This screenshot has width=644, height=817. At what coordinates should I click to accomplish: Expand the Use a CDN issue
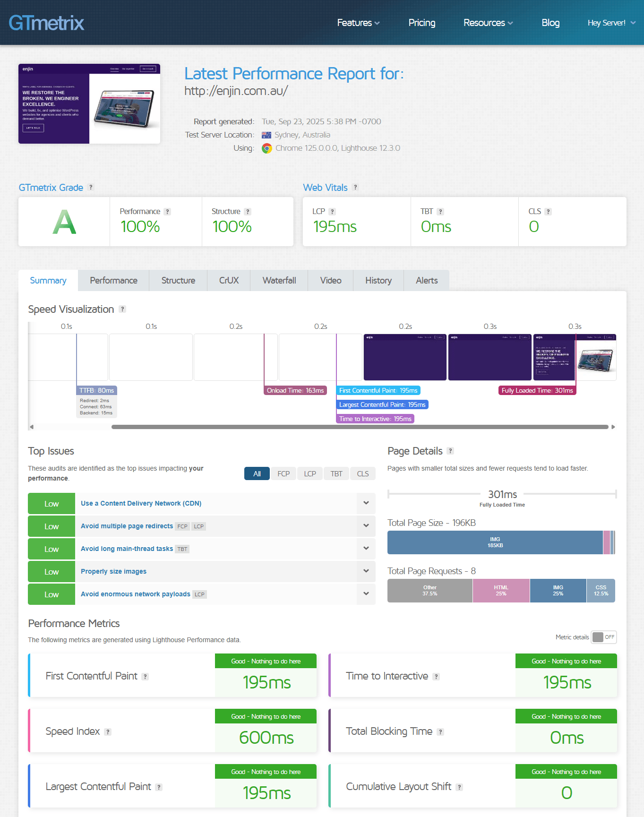[x=366, y=503]
